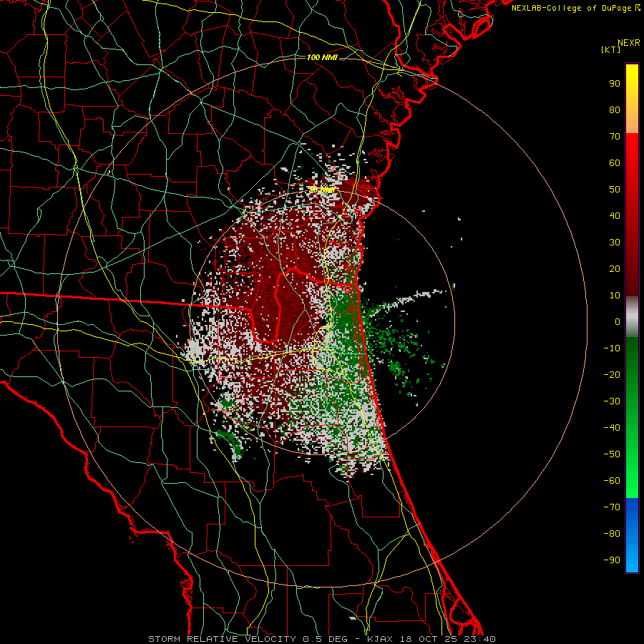Click the 50 NMI range ring label

point(322,190)
